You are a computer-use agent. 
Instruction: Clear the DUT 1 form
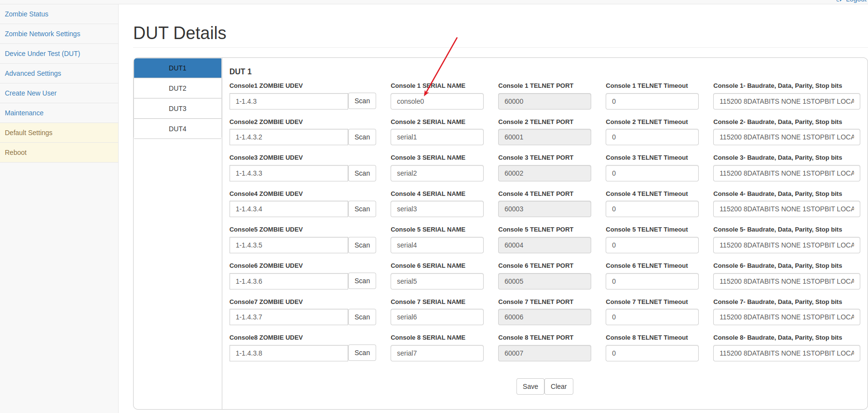(558, 386)
